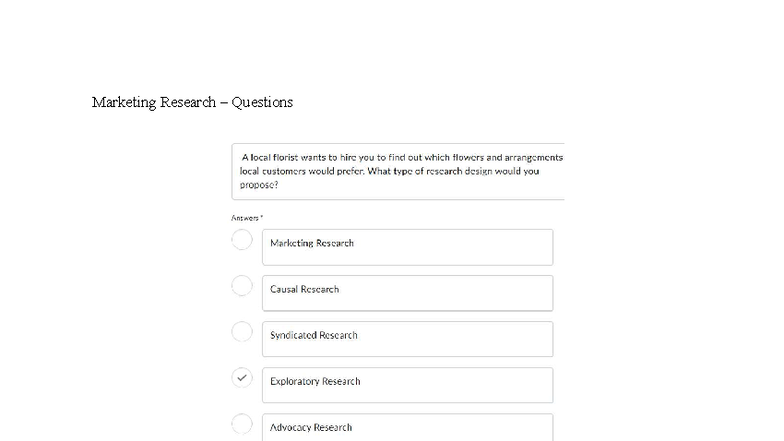Click the word "Marketing" in the page heading

tap(124, 102)
